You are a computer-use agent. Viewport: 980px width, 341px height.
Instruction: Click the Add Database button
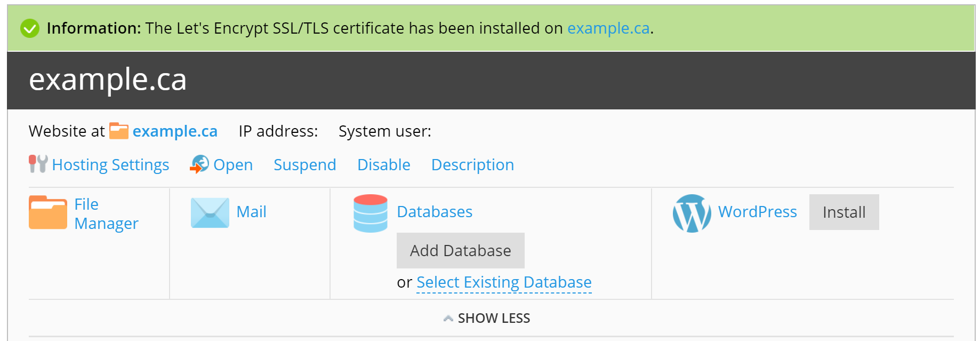[x=461, y=250]
